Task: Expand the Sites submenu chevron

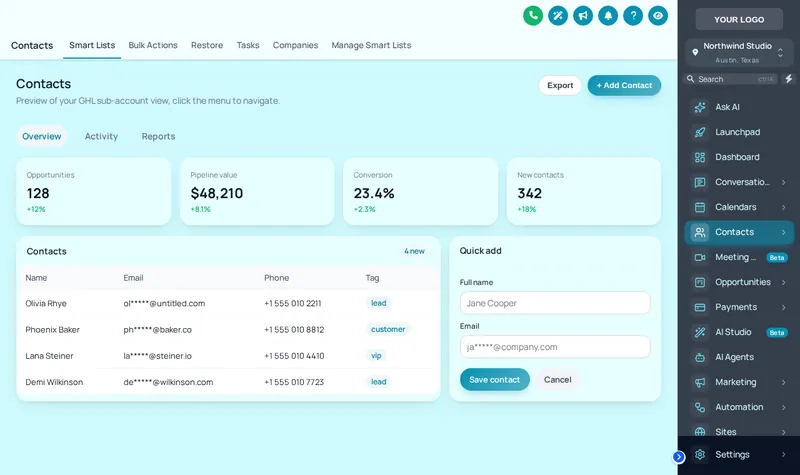Action: coord(783,432)
